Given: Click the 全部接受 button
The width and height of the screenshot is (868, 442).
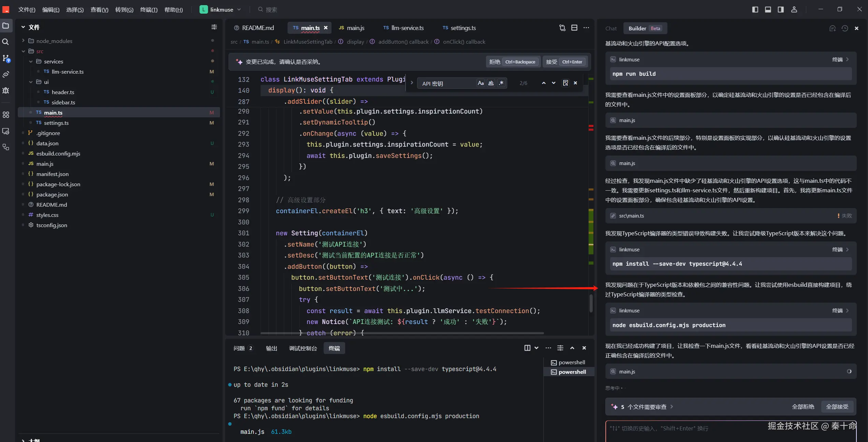Looking at the screenshot, I should (x=837, y=407).
